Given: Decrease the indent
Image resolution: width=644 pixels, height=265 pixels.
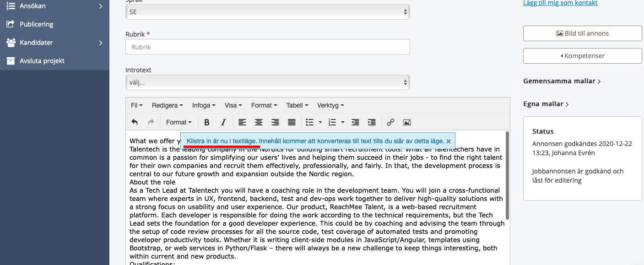Looking at the screenshot, I should pyautogui.click(x=355, y=122).
